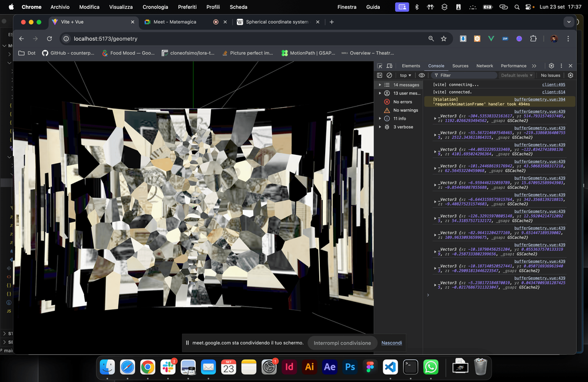
Task: Expand the 14 messages group
Action: (x=380, y=85)
